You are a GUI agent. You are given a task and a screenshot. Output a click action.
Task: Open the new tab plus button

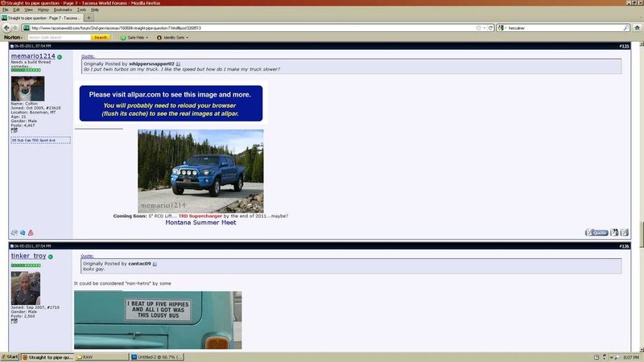(x=89, y=18)
